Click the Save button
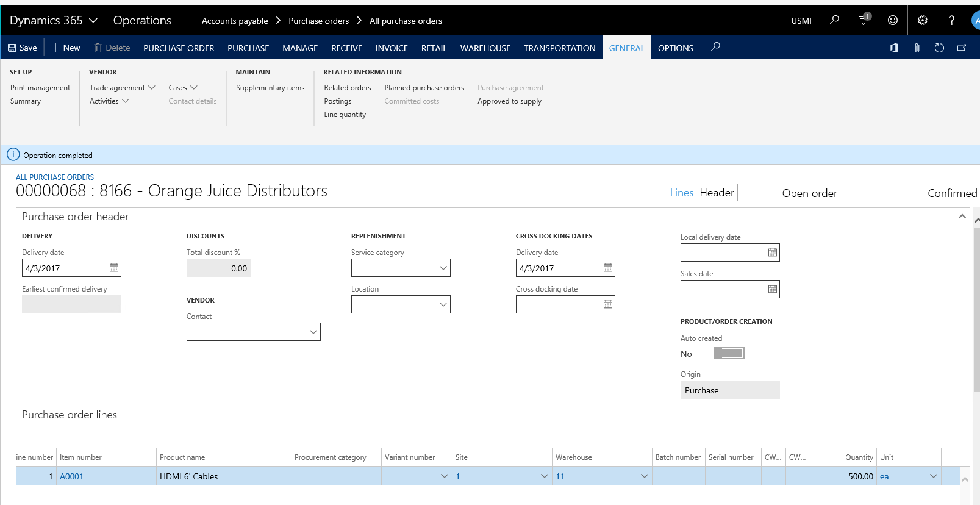 coord(22,48)
